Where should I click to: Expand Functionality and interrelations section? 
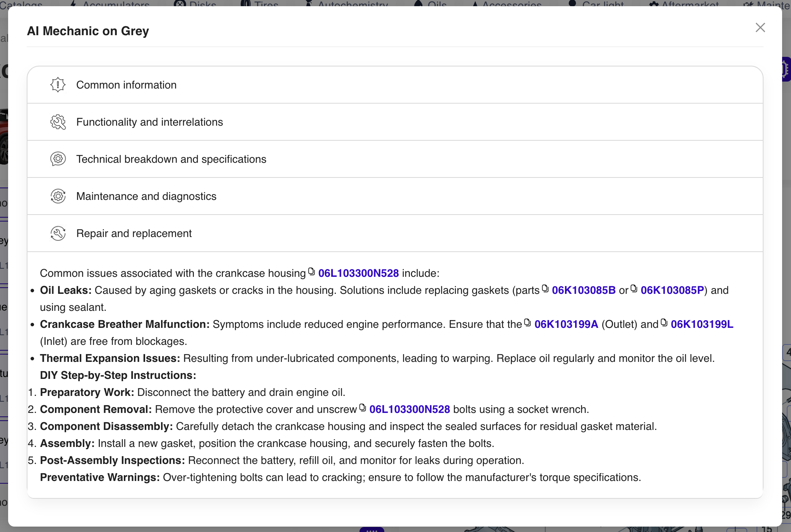(149, 122)
